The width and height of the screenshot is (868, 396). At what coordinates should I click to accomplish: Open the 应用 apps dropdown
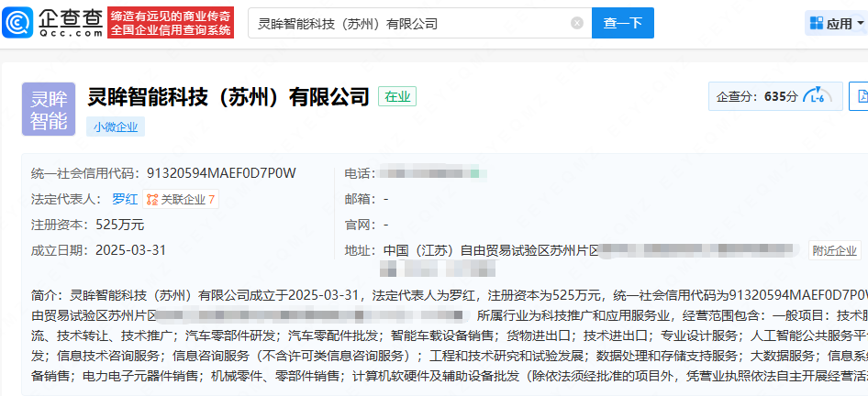(835, 24)
